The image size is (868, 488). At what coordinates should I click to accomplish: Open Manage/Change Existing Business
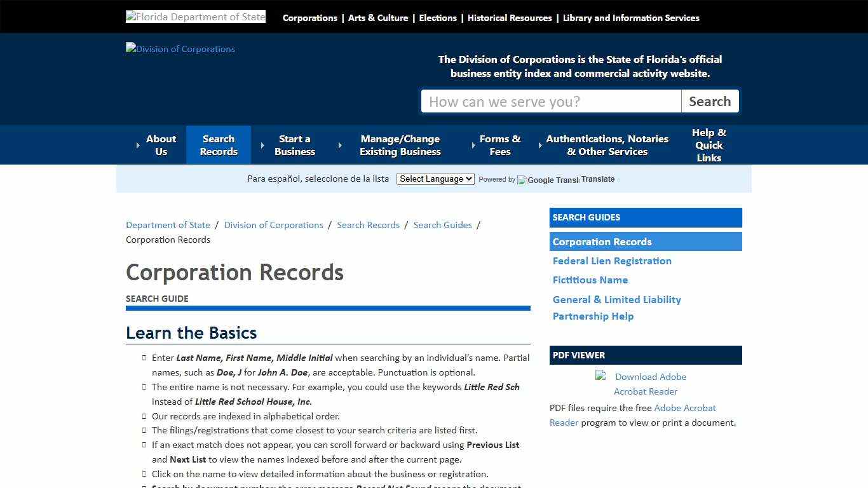click(400, 145)
